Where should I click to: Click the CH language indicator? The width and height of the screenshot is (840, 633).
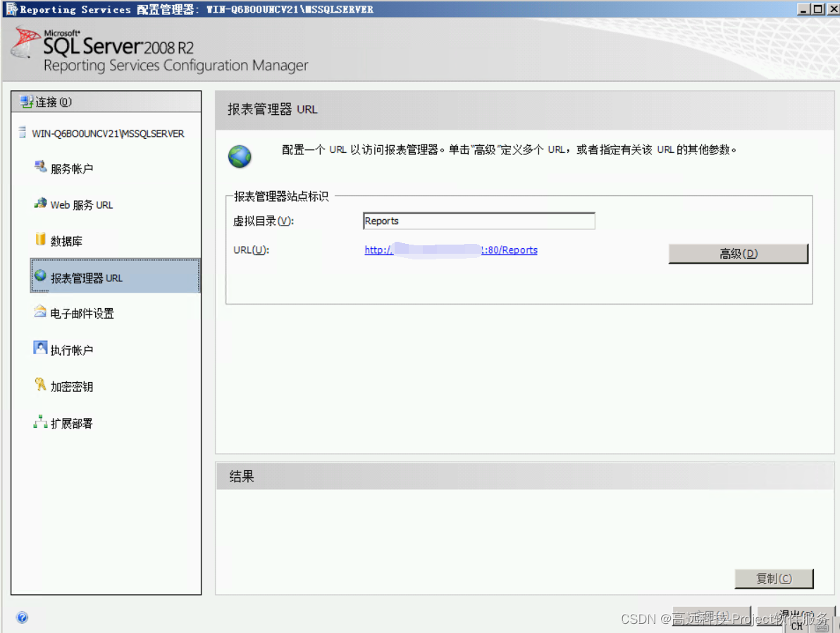797,625
